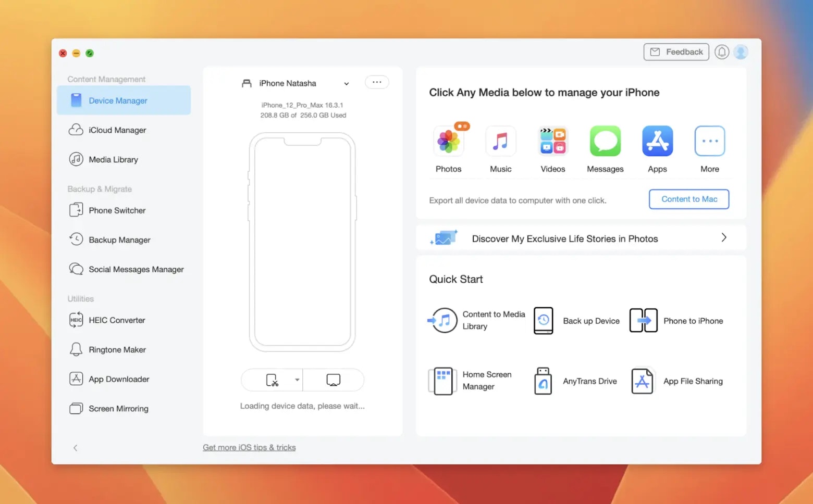
Task: Click the green macOS fullscreen button
Action: click(90, 53)
